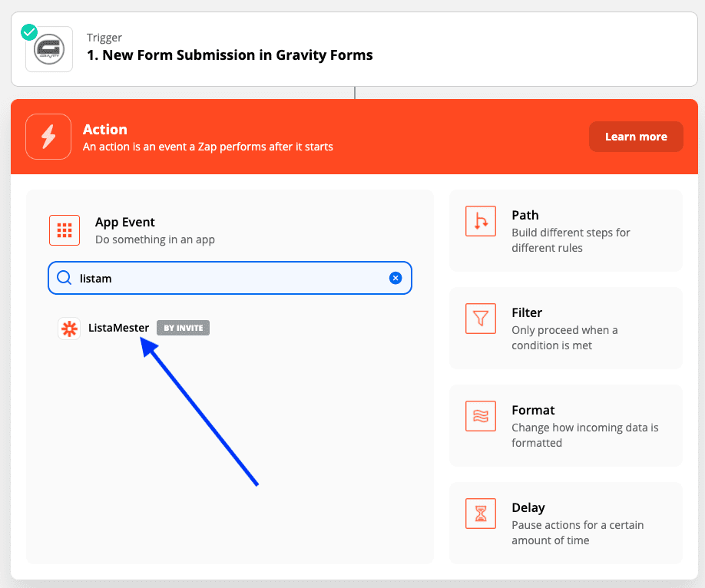Choose the Path option title
Image resolution: width=705 pixels, height=588 pixels.
[x=525, y=216]
